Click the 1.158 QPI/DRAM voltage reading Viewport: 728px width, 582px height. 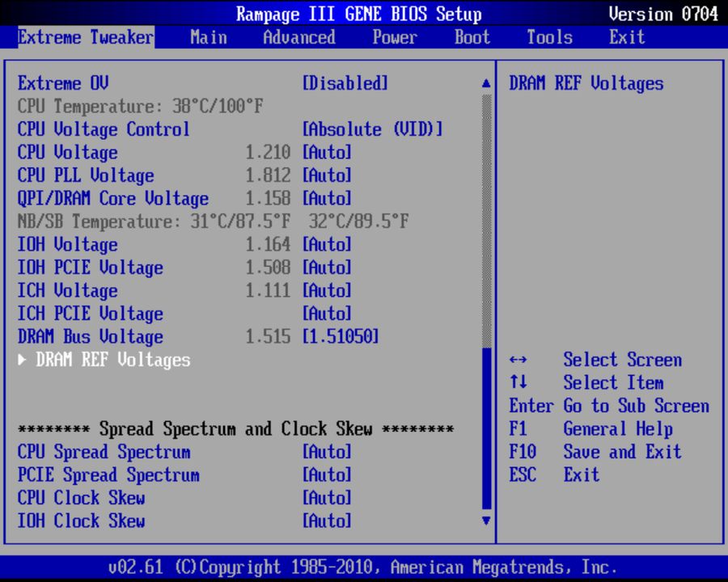pyautogui.click(x=268, y=198)
